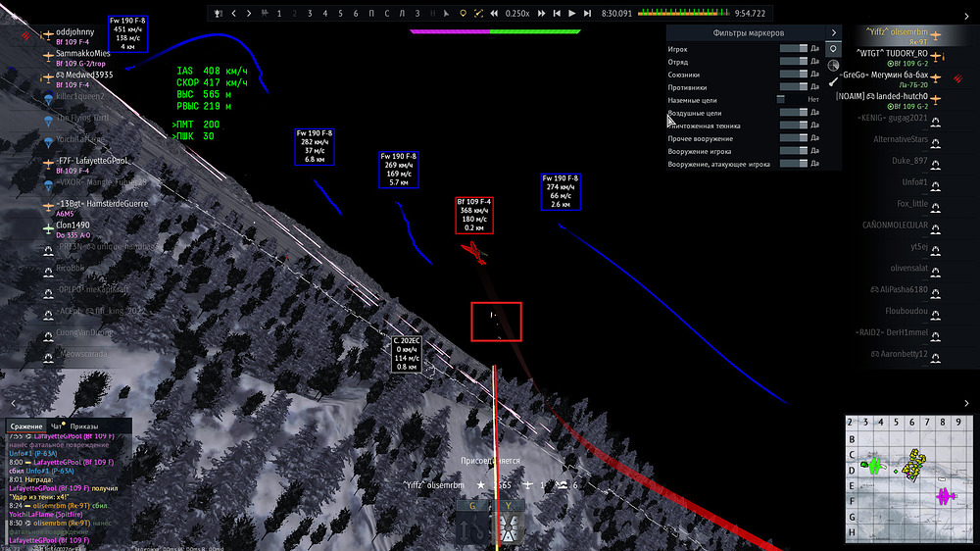Collapse left panel arrow above chat

click(14, 403)
